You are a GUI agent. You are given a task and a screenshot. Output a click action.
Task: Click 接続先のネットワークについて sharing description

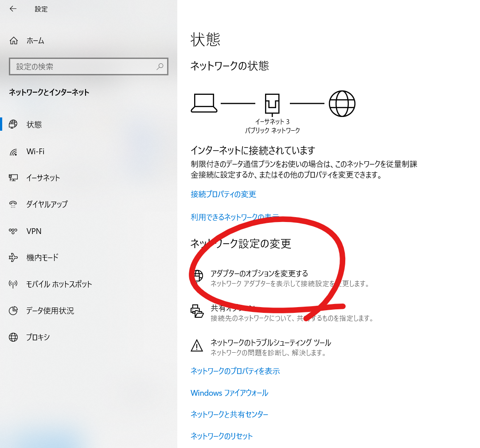tap(292, 318)
